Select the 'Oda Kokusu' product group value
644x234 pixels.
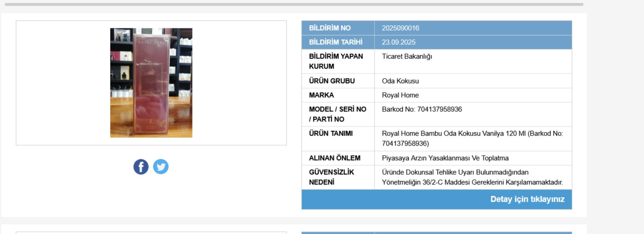pos(400,81)
